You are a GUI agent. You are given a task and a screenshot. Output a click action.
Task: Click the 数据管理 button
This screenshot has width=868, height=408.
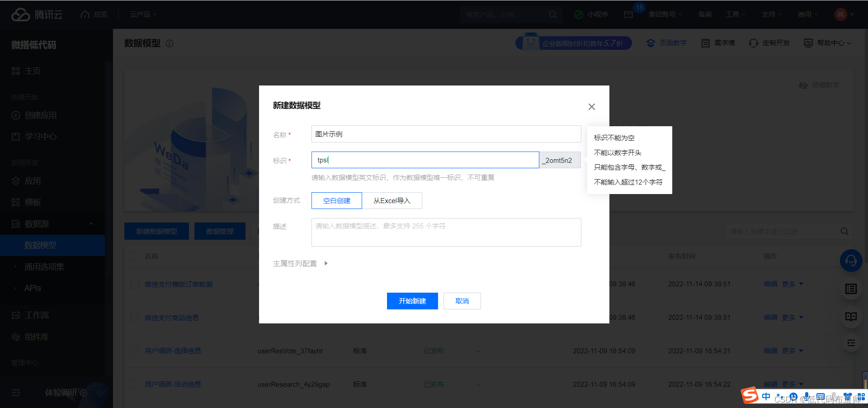[x=220, y=231]
